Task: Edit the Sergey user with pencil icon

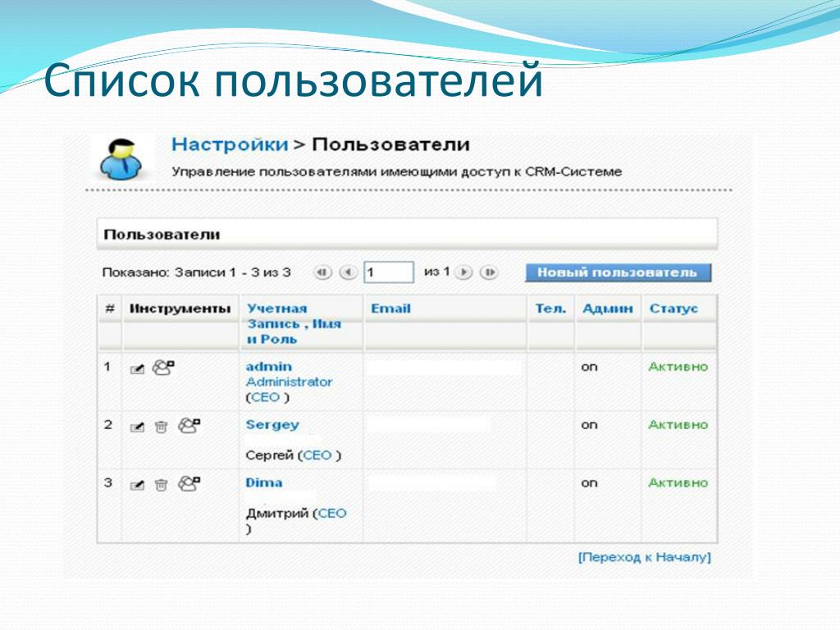Action: tap(138, 427)
